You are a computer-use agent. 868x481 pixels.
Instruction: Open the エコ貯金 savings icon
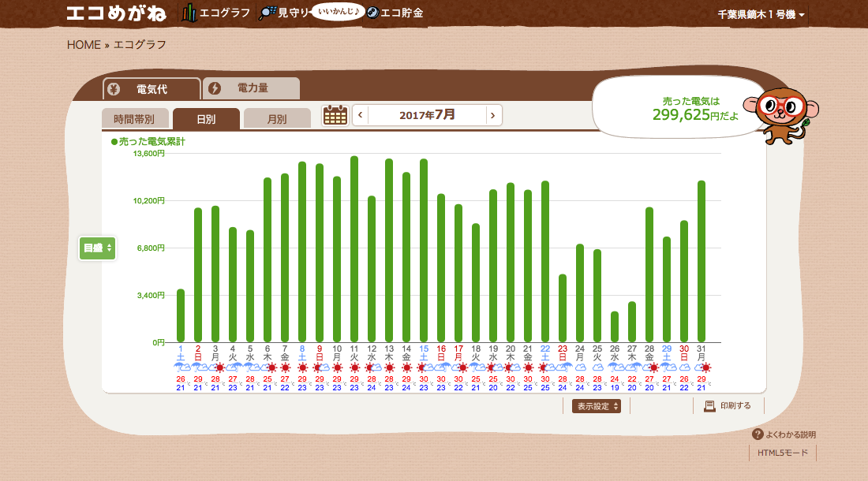click(x=372, y=13)
